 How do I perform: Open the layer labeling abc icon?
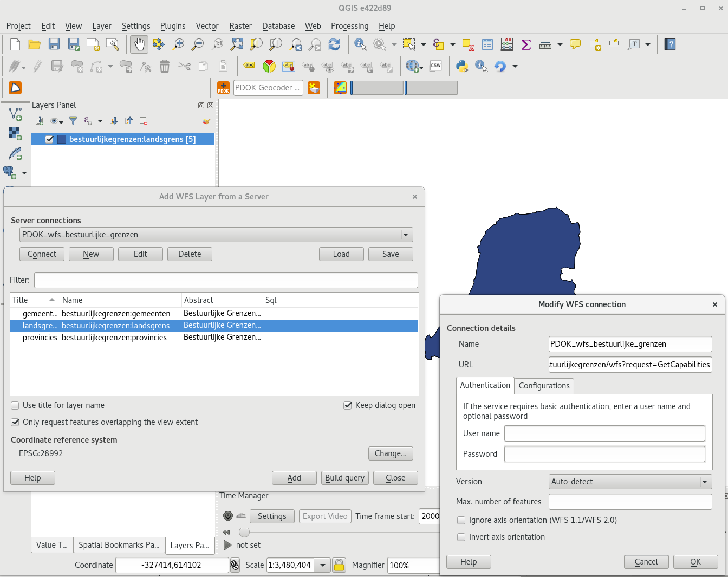pos(249,66)
